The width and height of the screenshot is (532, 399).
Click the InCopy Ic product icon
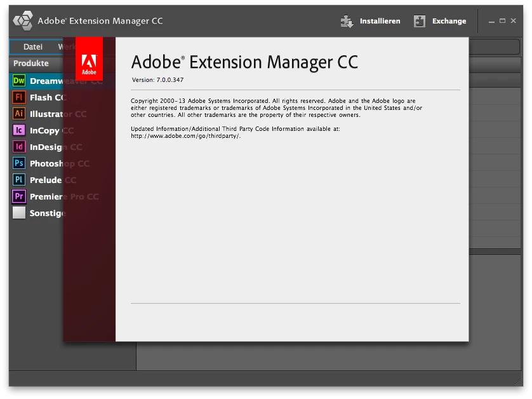[x=19, y=130]
